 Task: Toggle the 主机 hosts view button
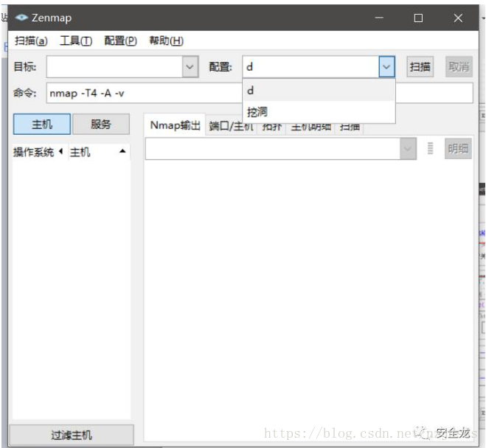[42, 124]
